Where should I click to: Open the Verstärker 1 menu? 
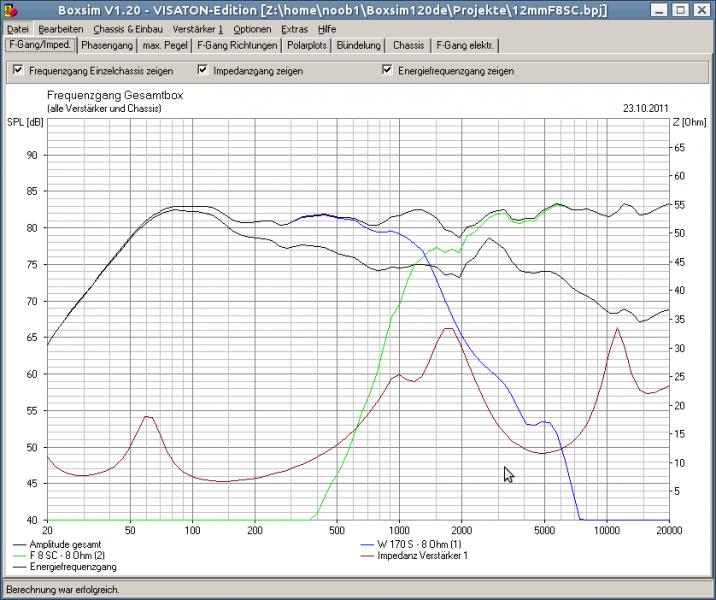[197, 30]
